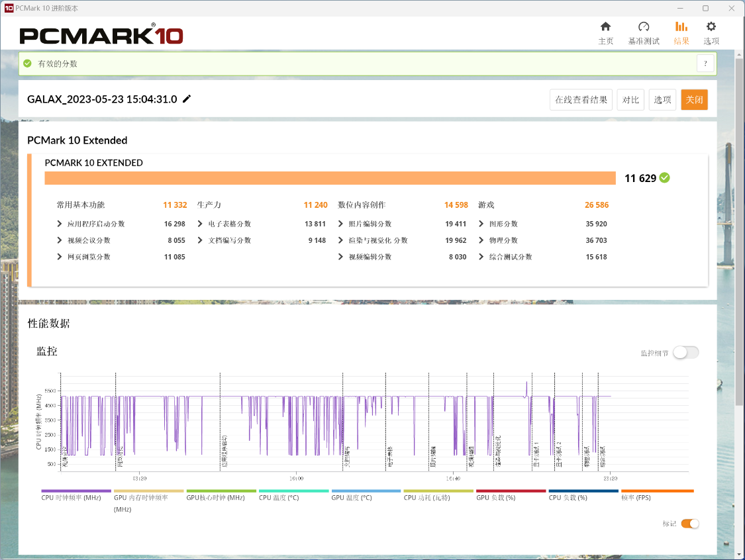Click the overall score 11 629
This screenshot has width=745, height=560.
click(x=640, y=178)
